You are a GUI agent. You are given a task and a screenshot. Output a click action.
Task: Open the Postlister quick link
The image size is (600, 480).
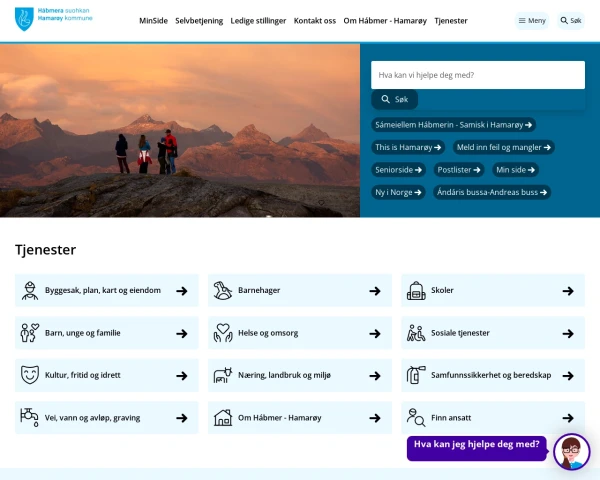click(x=459, y=170)
